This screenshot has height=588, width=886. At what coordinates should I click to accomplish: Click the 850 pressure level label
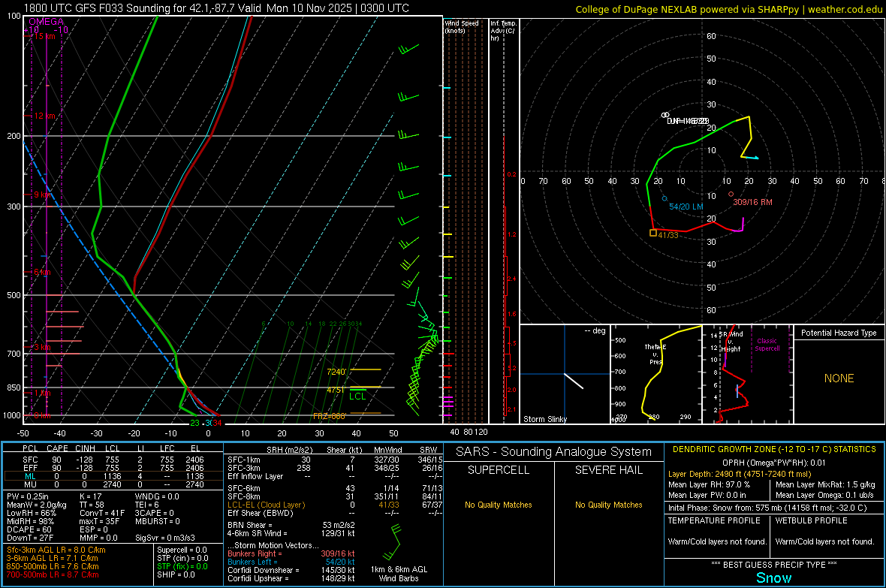[x=14, y=387]
